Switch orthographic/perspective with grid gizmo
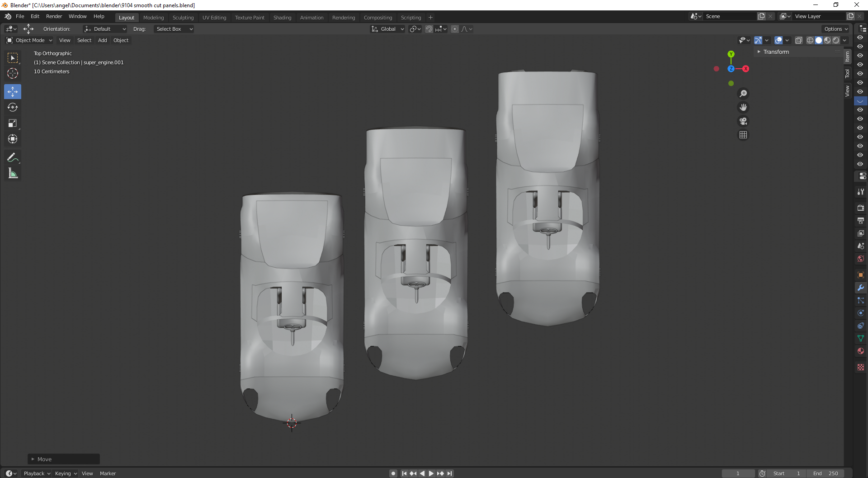This screenshot has height=478, width=868. coord(743,135)
